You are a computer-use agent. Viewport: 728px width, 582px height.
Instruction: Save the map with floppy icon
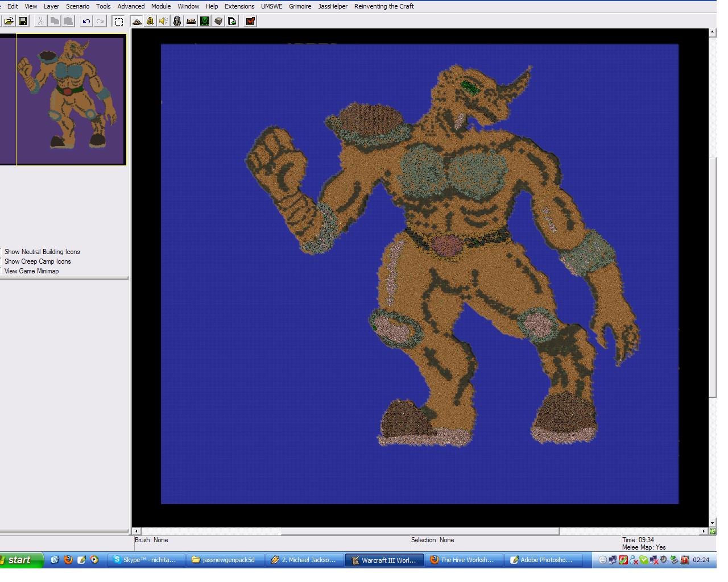tap(23, 21)
